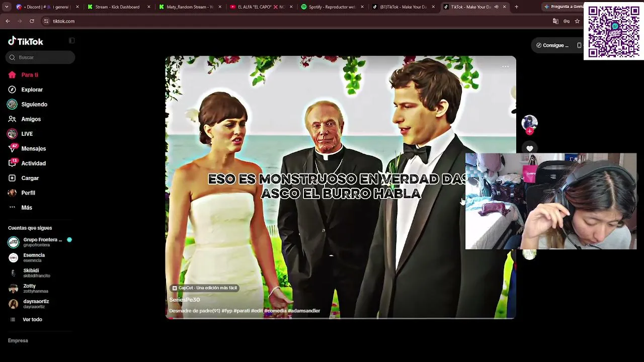This screenshot has width=644, height=362.
Task: Switch to the EL ALFA EL CAPO tab
Action: click(x=262, y=7)
